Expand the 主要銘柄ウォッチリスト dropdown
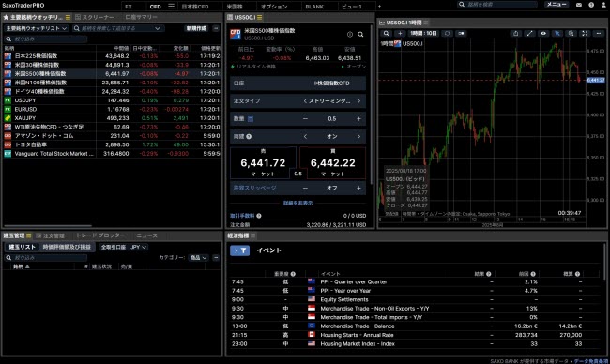This screenshot has height=364, width=610. click(37, 28)
